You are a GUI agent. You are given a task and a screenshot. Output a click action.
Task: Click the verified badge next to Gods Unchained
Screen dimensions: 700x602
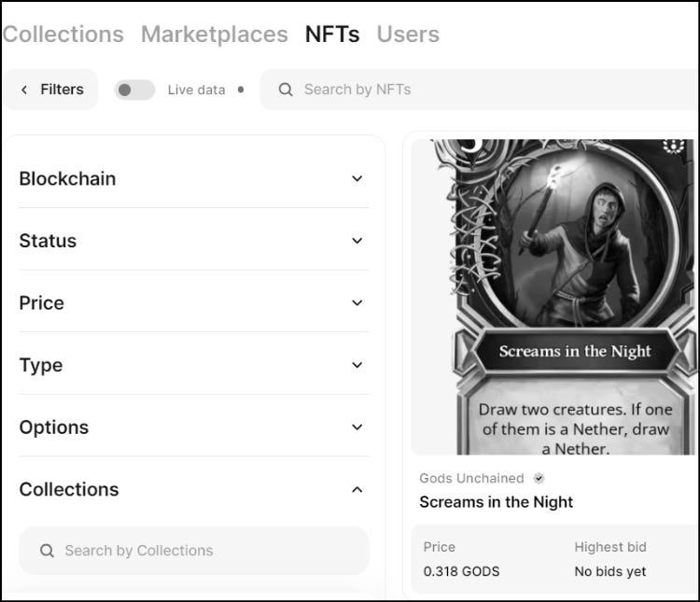tap(539, 478)
